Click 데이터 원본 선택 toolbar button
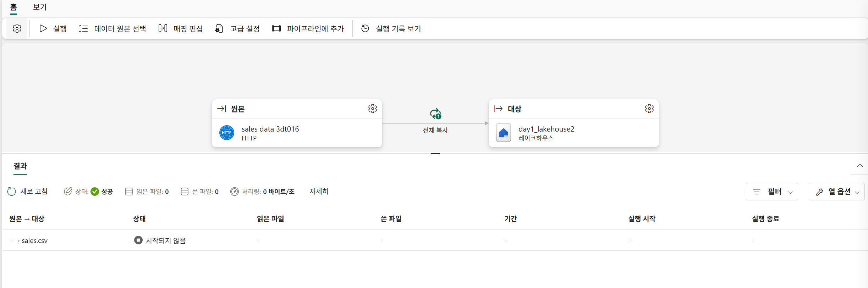Screen dimensions: 868x288 tap(112, 28)
